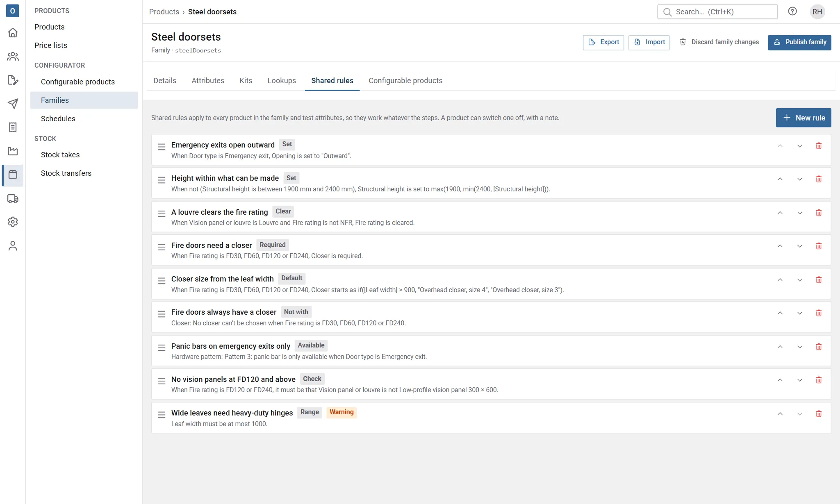The width and height of the screenshot is (840, 504).
Task: Go to Products breadcrumb link
Action: tap(164, 12)
